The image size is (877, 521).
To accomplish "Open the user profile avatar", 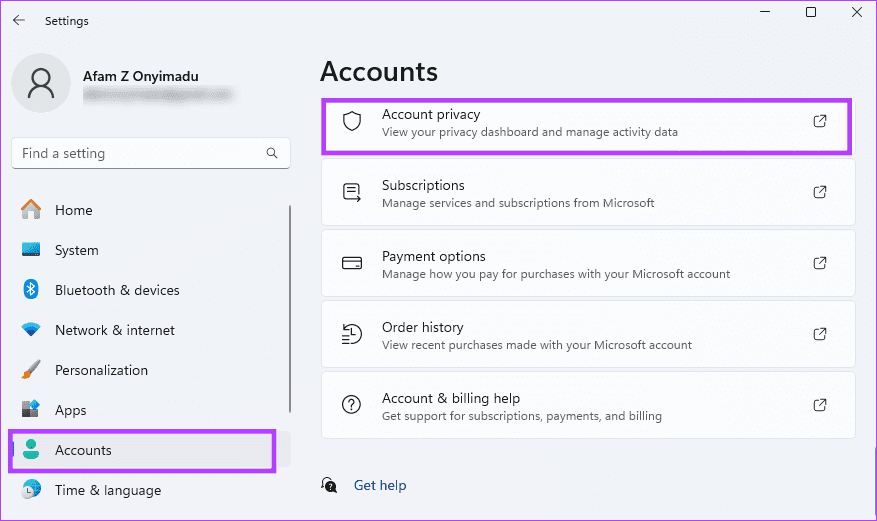I will pyautogui.click(x=41, y=83).
